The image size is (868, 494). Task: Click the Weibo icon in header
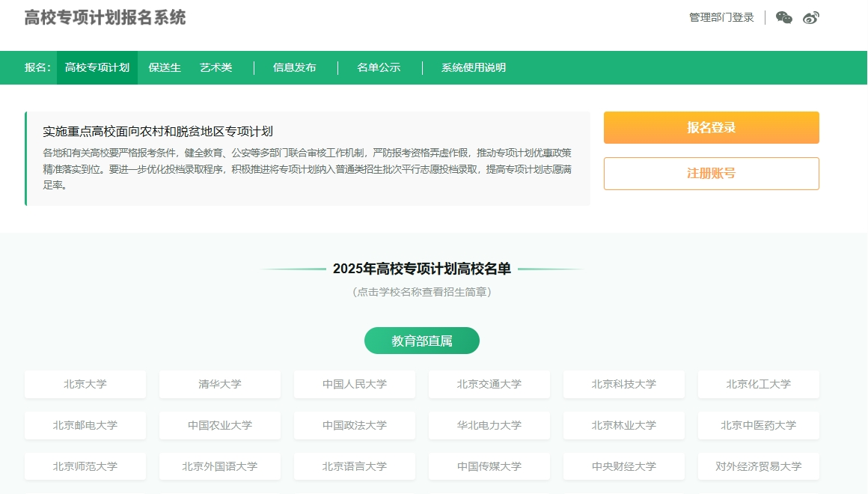click(x=811, y=18)
